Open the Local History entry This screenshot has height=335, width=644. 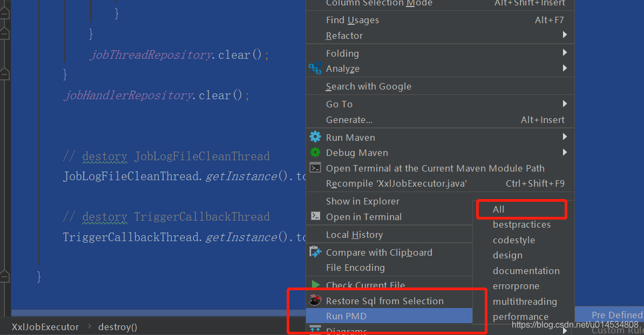point(354,235)
